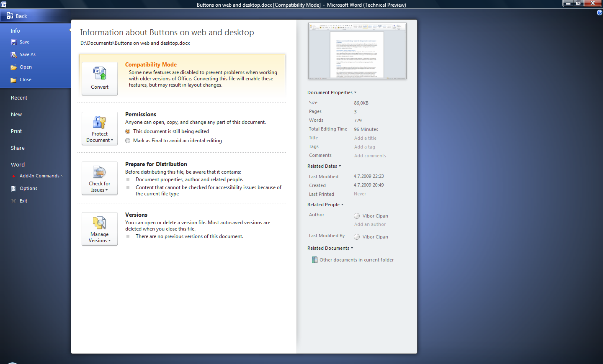This screenshot has height=364, width=603.
Task: Click the Exit menu label
Action: click(x=23, y=201)
